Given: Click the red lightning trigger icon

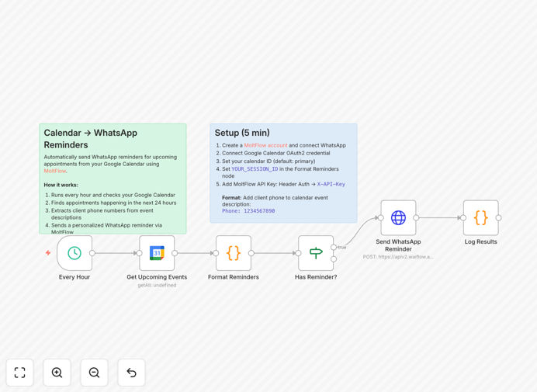Looking at the screenshot, I should point(48,253).
